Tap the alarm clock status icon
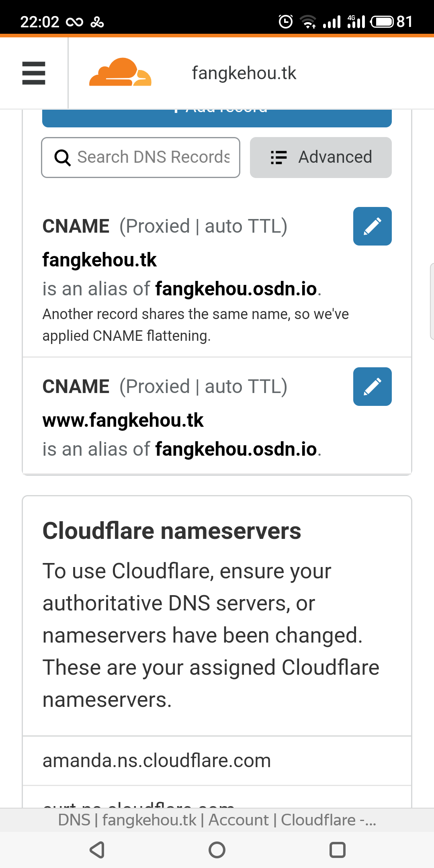 click(x=285, y=21)
